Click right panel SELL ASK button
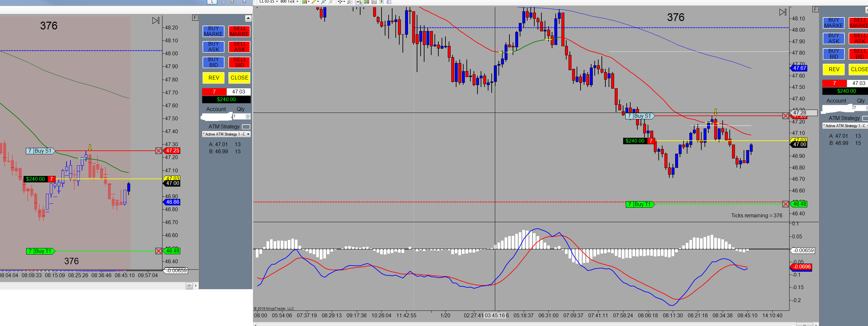Image resolution: width=868 pixels, height=326 pixels. click(x=858, y=38)
